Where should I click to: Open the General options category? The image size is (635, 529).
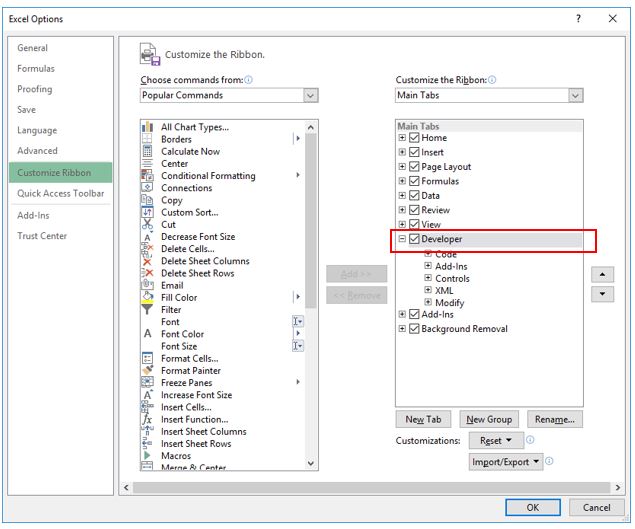(x=32, y=48)
